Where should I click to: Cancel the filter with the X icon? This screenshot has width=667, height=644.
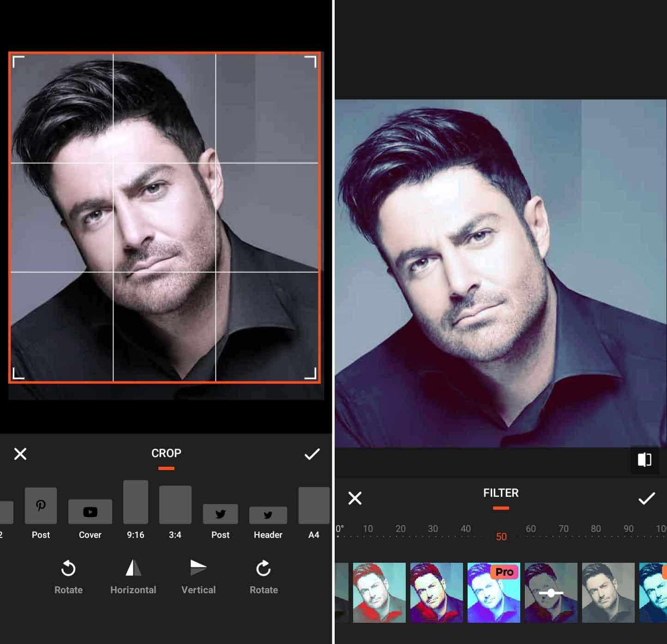coord(355,498)
